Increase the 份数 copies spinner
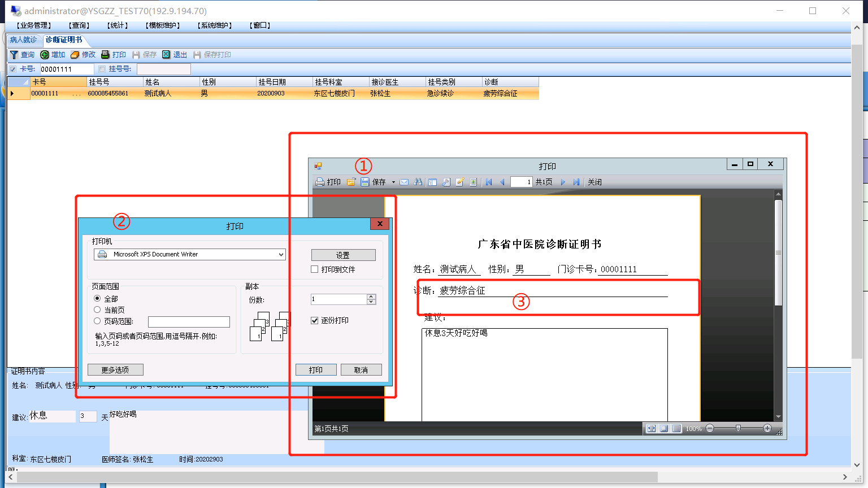This screenshot has height=488, width=868. click(x=371, y=297)
